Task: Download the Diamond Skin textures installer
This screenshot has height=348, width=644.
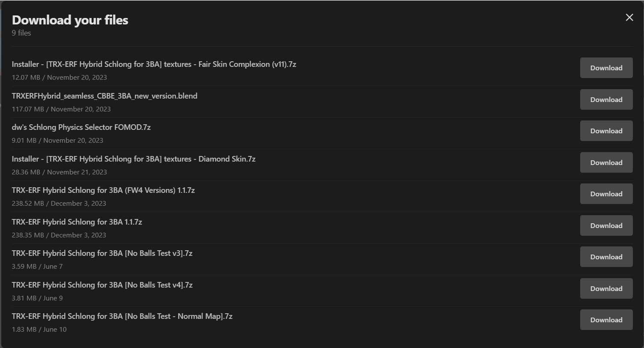Action: coord(606,162)
